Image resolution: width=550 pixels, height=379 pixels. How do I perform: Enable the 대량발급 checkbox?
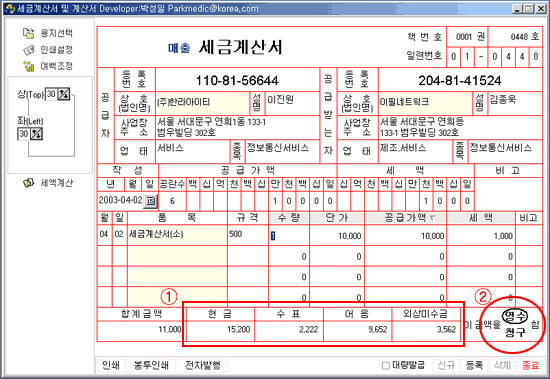point(386,366)
